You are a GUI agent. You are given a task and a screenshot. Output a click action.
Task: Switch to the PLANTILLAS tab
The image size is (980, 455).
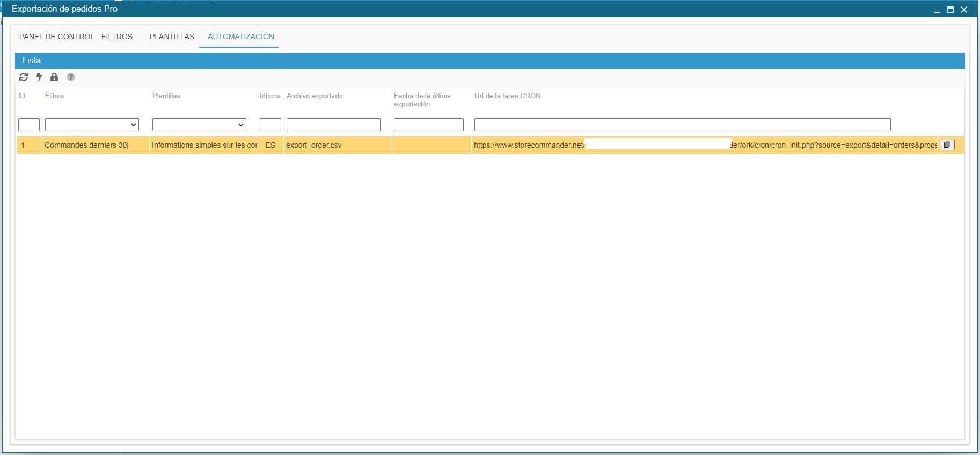172,37
